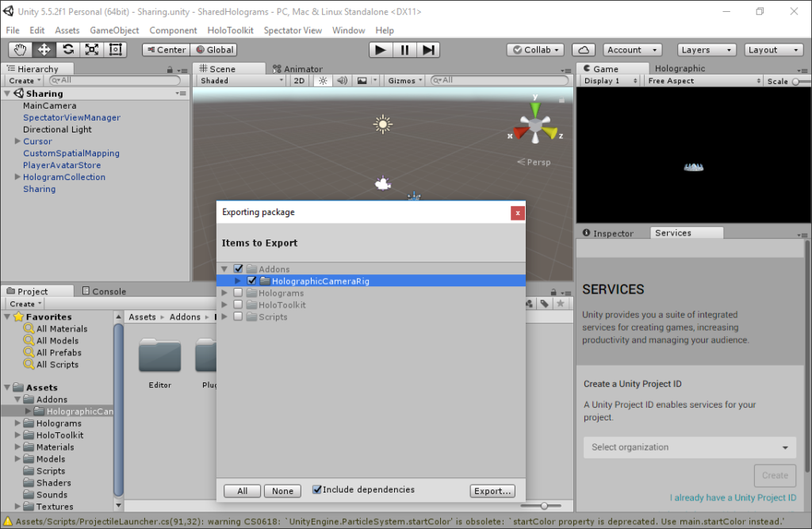
Task: Collapse the Addons folder in export list
Action: 224,269
